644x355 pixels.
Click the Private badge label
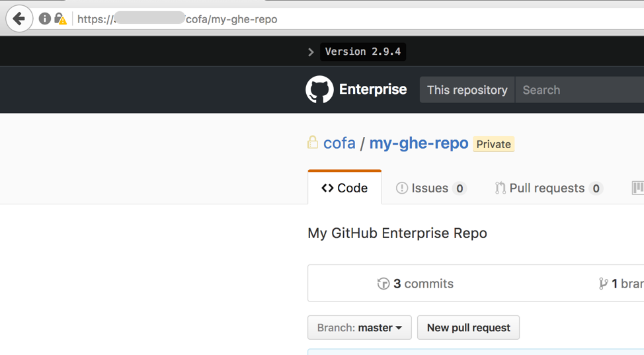click(493, 144)
